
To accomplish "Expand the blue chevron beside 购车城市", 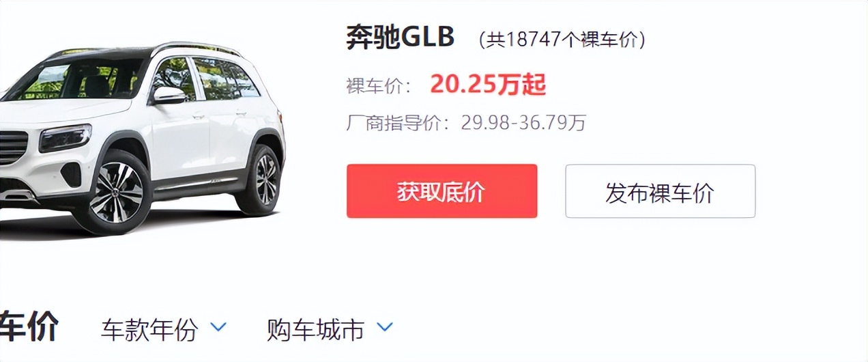I will (x=385, y=327).
